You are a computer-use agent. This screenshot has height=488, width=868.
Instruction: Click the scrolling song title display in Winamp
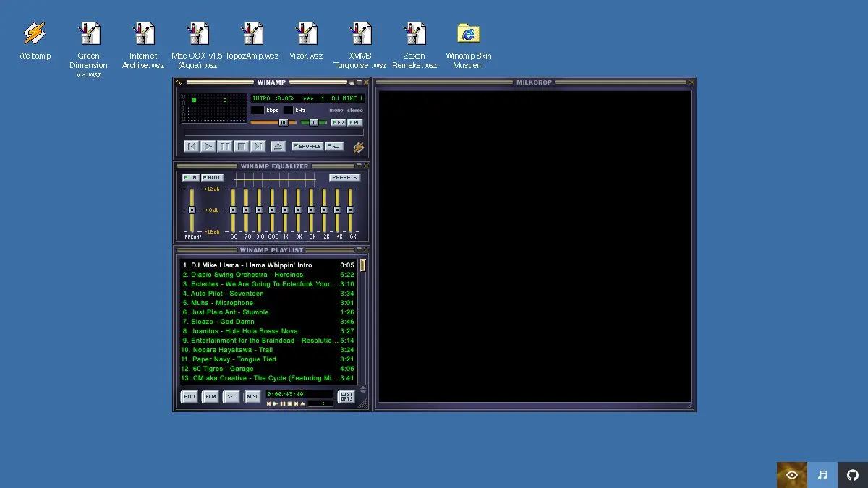coord(307,98)
